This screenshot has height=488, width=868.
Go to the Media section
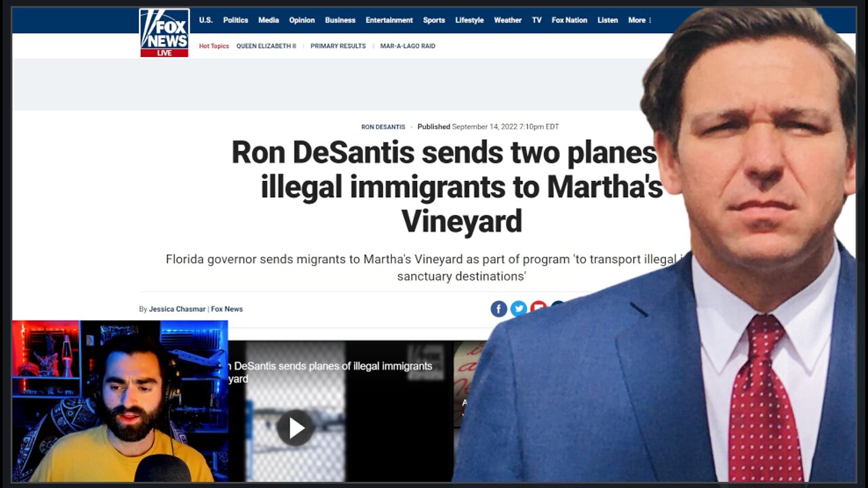(x=269, y=20)
